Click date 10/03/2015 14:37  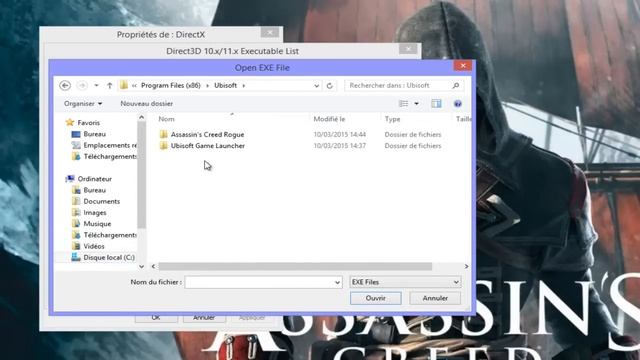coord(340,146)
